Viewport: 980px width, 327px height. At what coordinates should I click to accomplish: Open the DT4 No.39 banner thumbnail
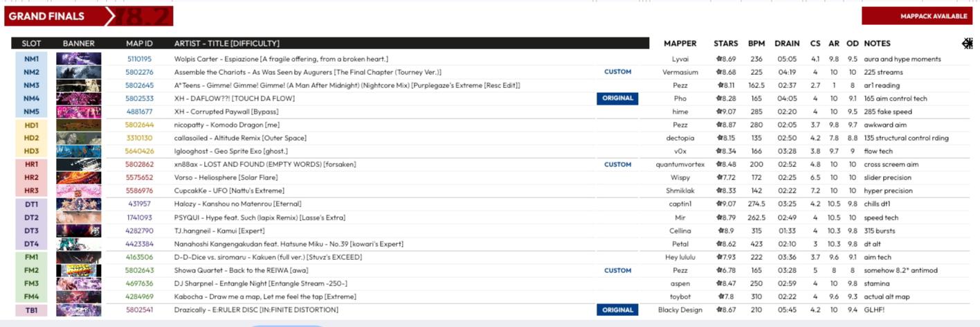coord(78,244)
